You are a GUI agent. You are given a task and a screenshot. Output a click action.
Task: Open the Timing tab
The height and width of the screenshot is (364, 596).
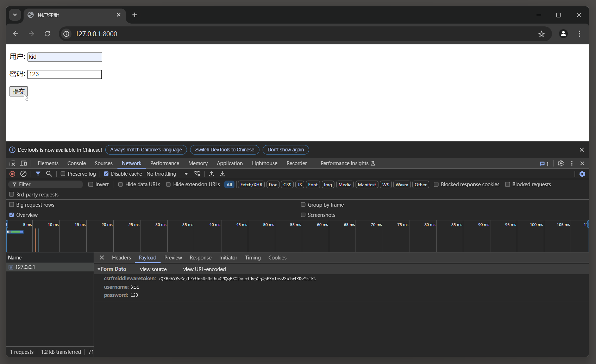(x=253, y=258)
